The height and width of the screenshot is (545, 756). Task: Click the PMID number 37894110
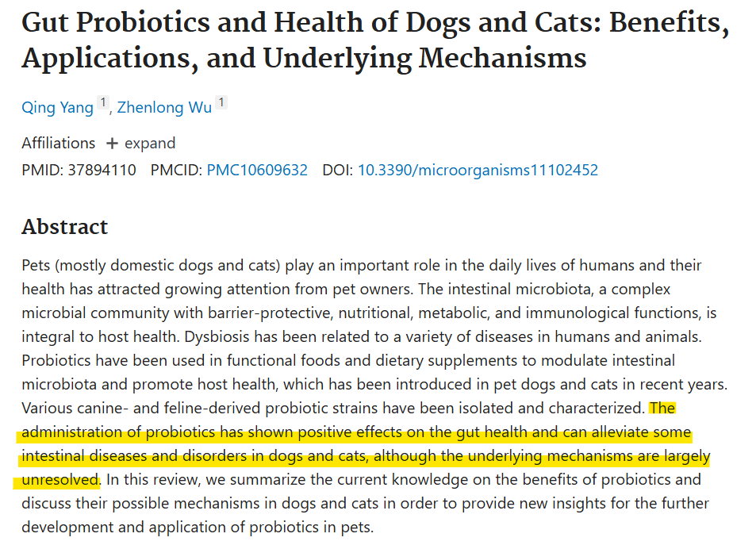point(102,170)
